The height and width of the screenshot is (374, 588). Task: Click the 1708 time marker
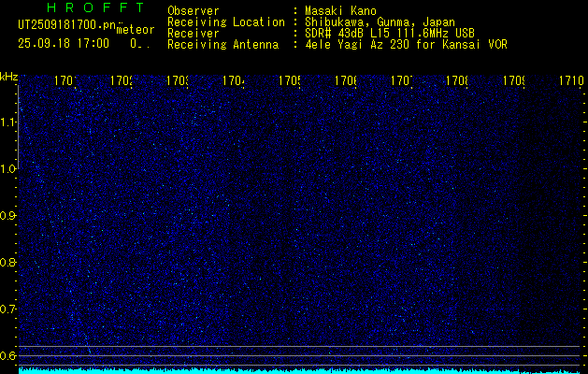[x=458, y=81]
